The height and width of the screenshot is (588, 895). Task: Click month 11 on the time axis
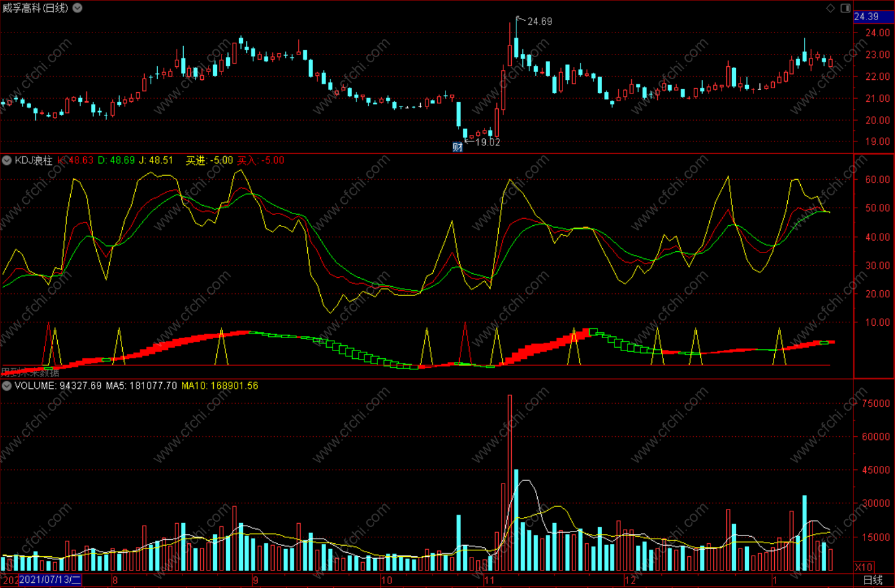(x=489, y=580)
